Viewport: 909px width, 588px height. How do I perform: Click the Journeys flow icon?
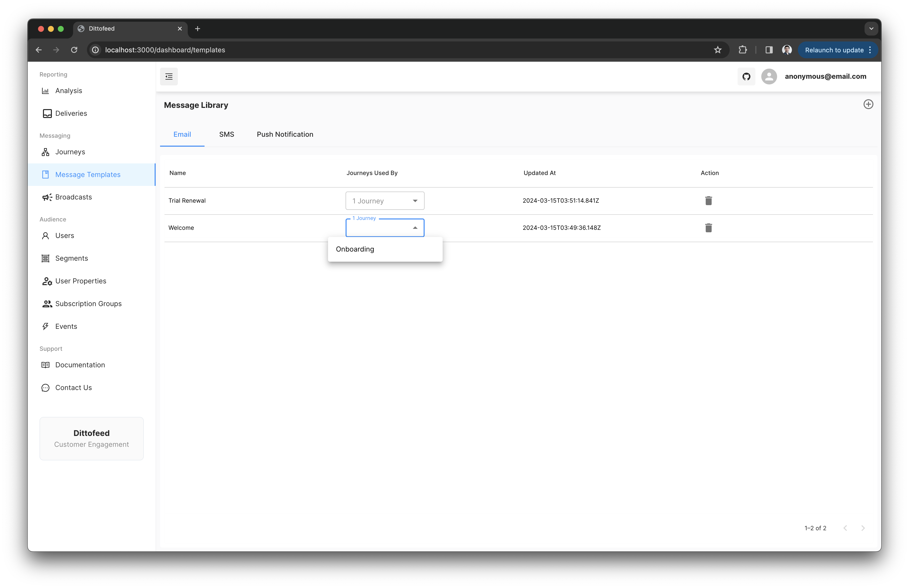[x=45, y=152]
